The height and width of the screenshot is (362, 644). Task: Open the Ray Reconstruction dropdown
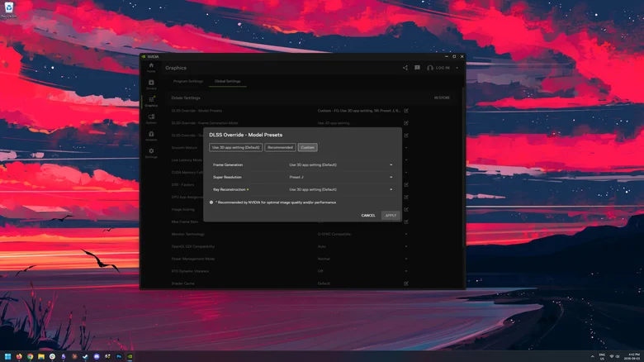point(341,189)
